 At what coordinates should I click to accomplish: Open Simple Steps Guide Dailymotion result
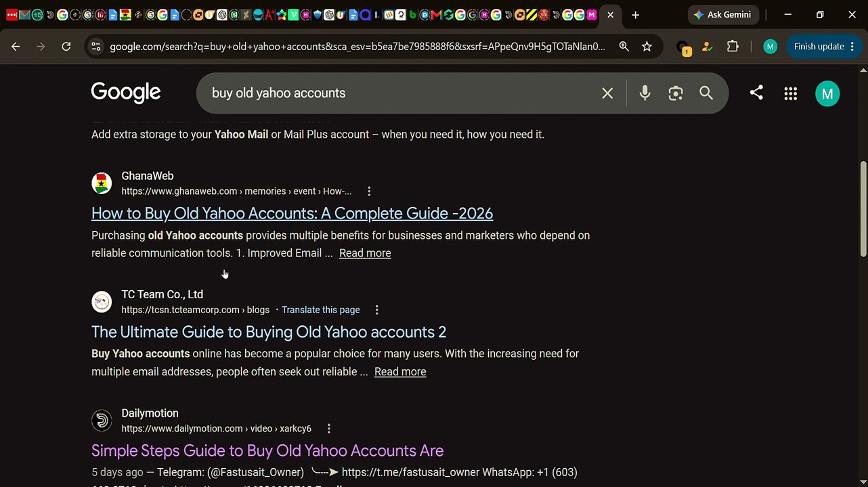tap(267, 450)
